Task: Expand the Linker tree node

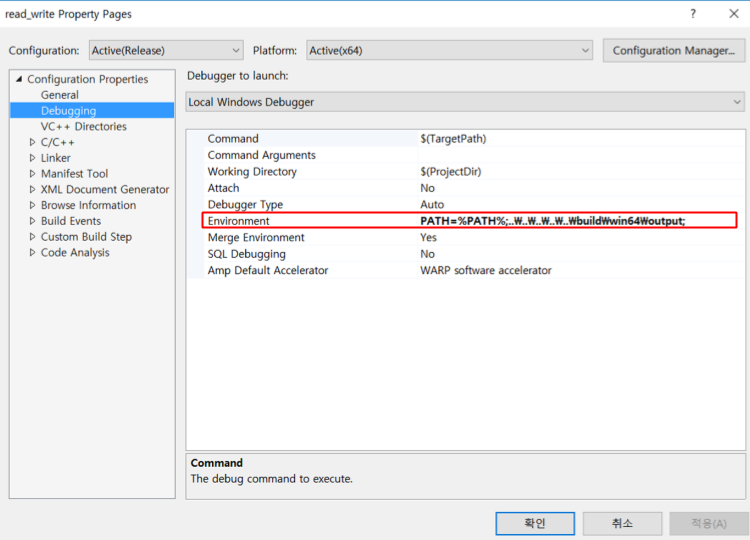Action: click(32, 158)
